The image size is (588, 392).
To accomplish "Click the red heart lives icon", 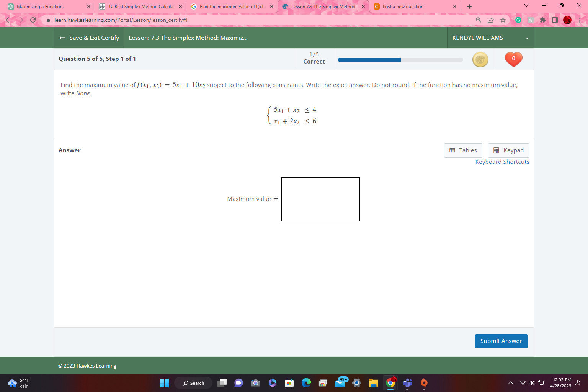I will (514, 59).
